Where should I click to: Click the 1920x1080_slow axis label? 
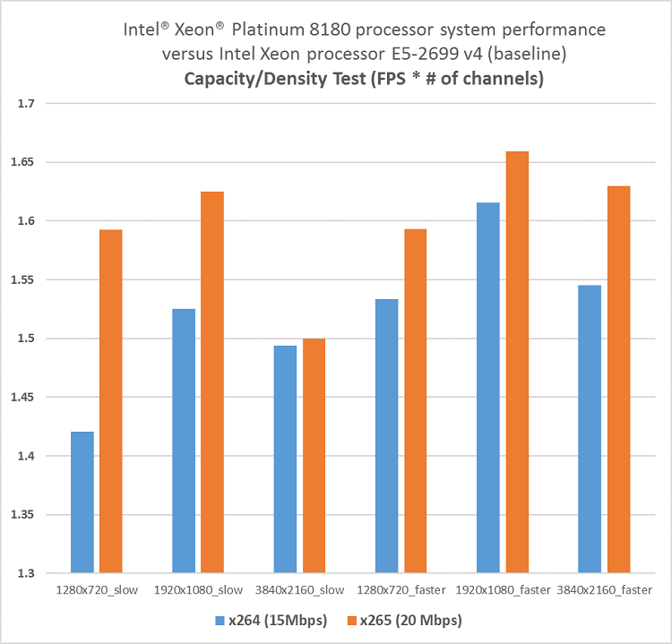pos(198,590)
